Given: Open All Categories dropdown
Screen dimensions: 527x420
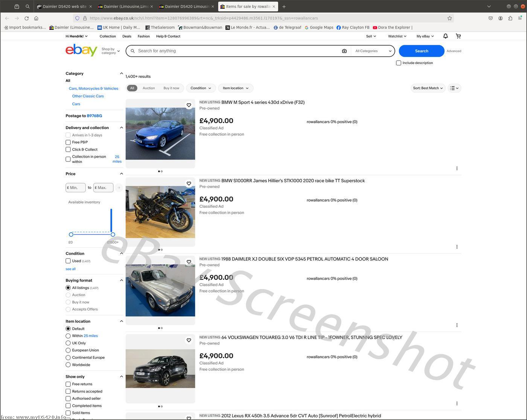Looking at the screenshot, I should (x=373, y=51).
